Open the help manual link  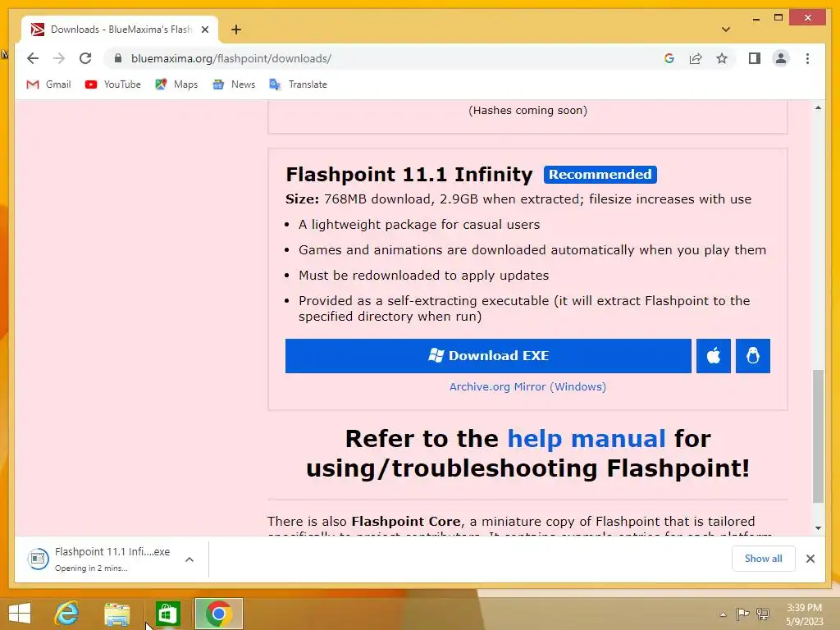pyautogui.click(x=587, y=439)
